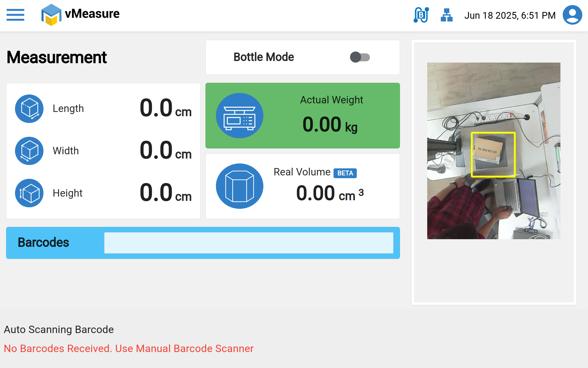This screenshot has height=368, width=588.
Task: Enable the Bottle Mode toggle
Action: (360, 57)
